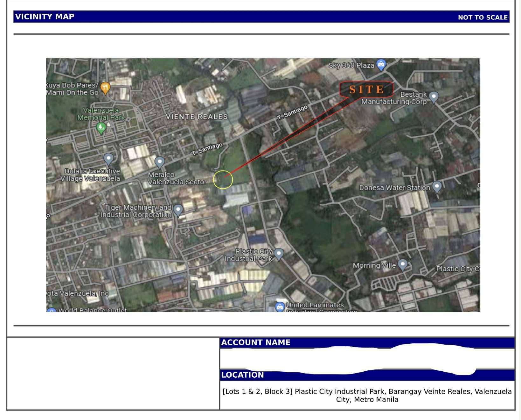This screenshot has height=420, width=521.
Task: Click the red SITE callout label
Action: 366,89
